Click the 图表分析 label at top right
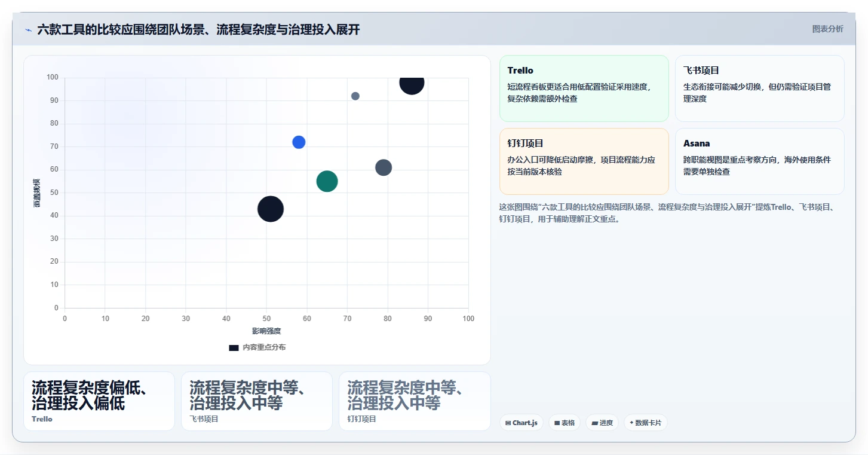Viewport: 868px width, 455px height. coord(827,29)
